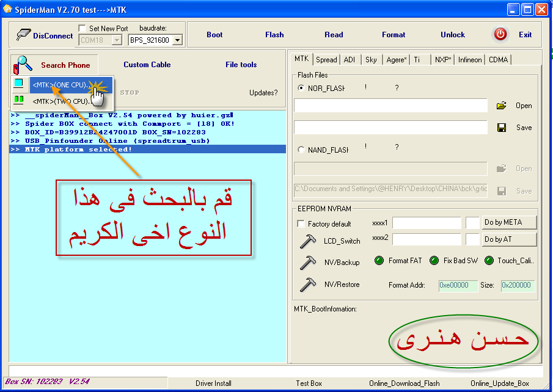Click the Do by AT button
The image size is (553, 392).
(509, 239)
